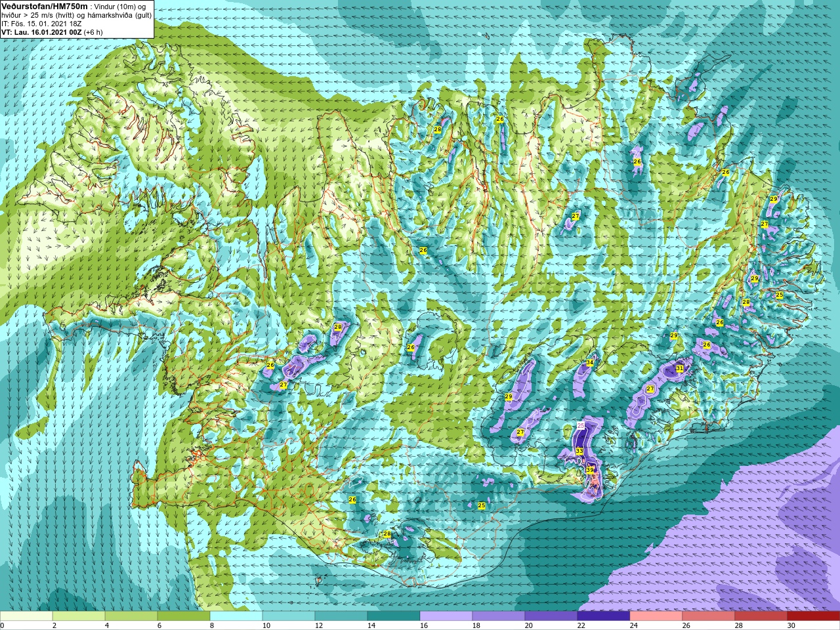Click the legend tick number '20'
840x630 pixels.
[x=528, y=625]
